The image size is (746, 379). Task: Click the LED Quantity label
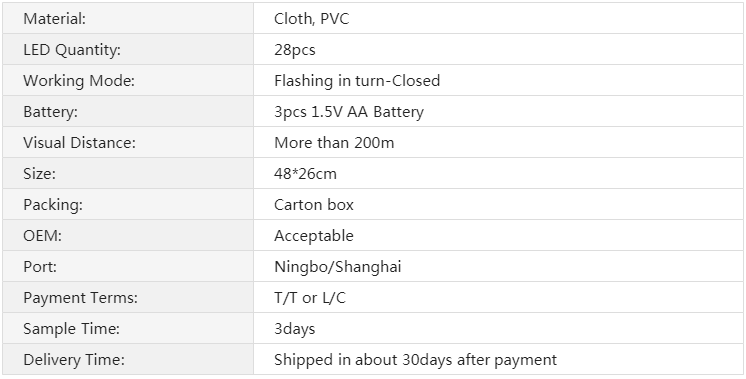(72, 49)
